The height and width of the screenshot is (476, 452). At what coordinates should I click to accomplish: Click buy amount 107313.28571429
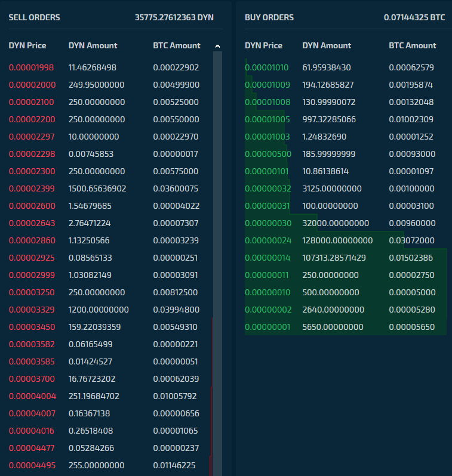[334, 258]
